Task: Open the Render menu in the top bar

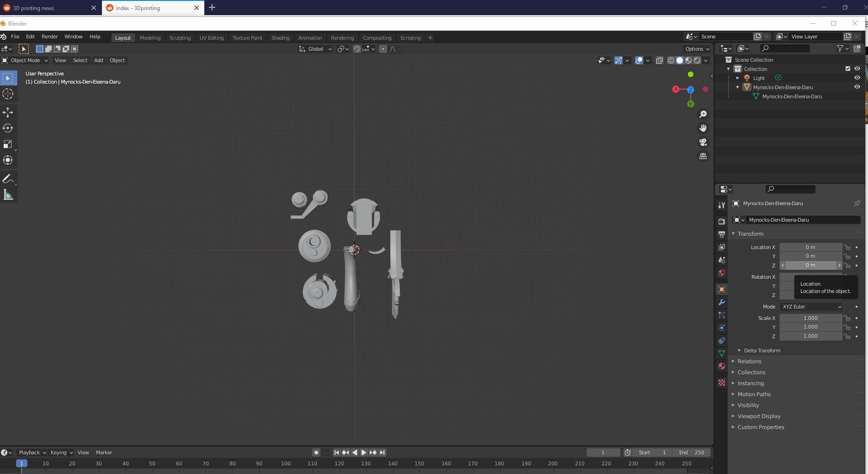Action: pyautogui.click(x=49, y=37)
